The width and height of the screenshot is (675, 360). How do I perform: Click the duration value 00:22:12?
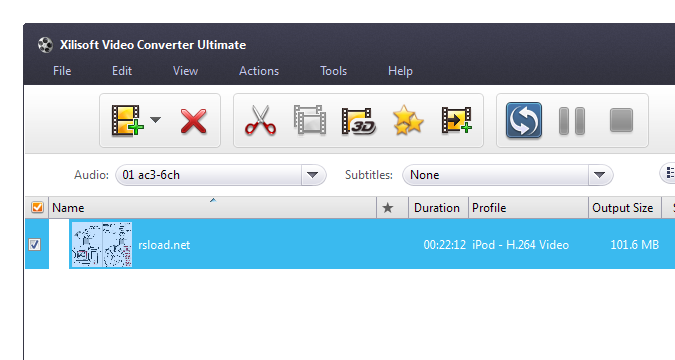coord(444,245)
